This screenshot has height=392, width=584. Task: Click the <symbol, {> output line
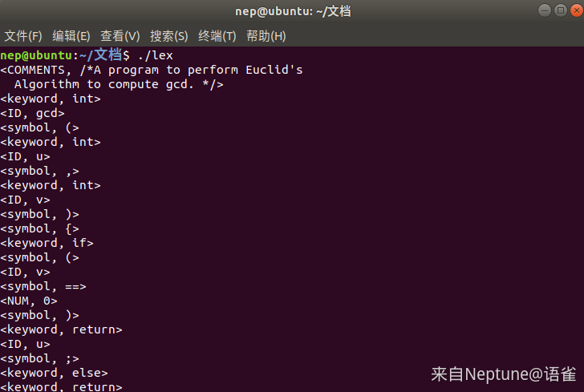point(39,228)
